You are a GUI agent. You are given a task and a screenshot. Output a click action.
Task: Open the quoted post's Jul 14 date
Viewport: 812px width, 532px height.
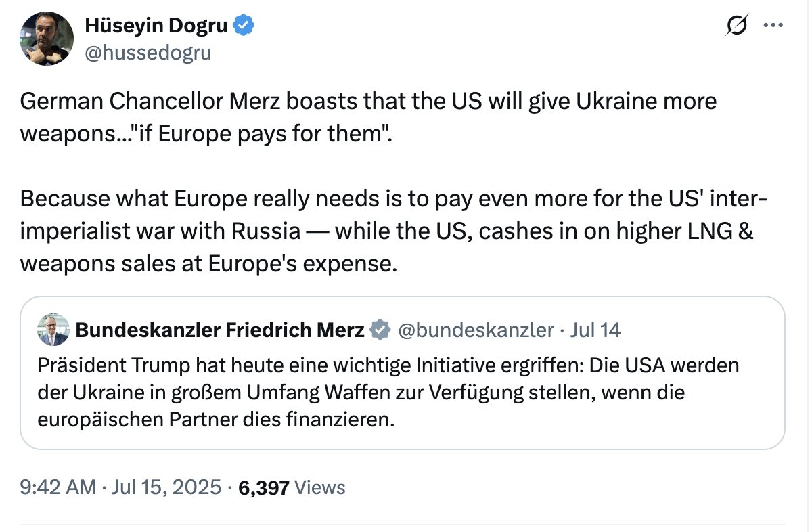pyautogui.click(x=595, y=330)
